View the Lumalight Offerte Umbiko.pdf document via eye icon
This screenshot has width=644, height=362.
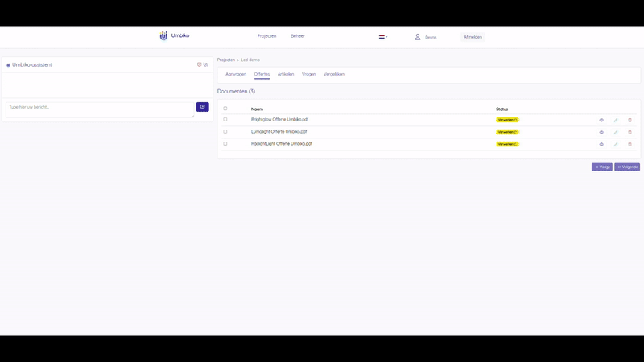(x=601, y=132)
